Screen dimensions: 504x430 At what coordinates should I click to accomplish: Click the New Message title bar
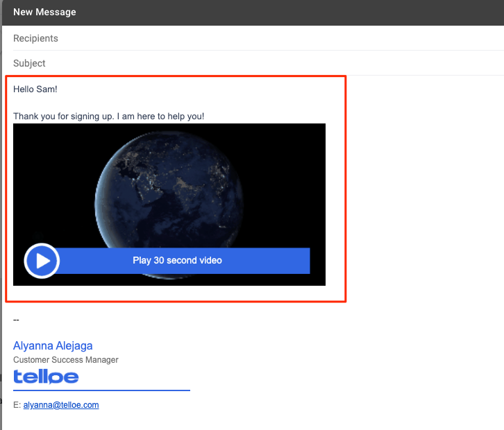point(253,12)
